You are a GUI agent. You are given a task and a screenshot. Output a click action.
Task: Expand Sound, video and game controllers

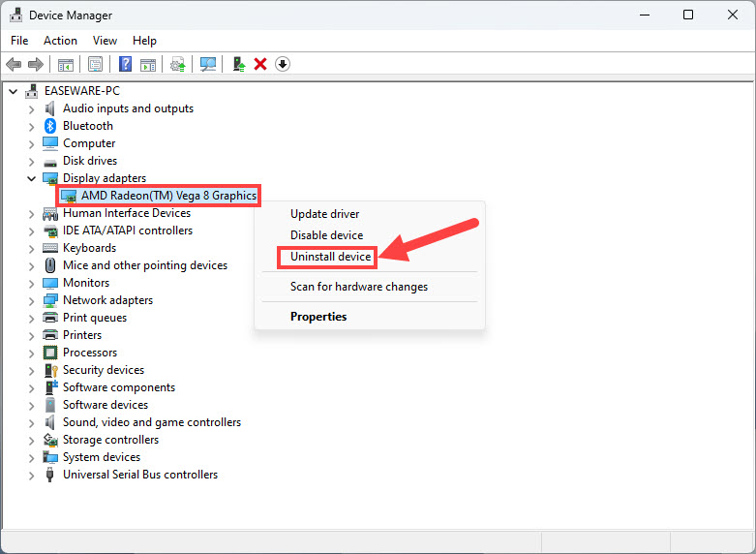coord(31,423)
